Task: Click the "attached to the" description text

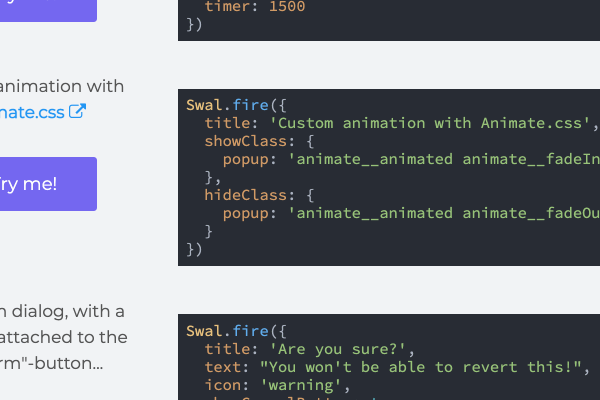Action: pyautogui.click(x=64, y=337)
